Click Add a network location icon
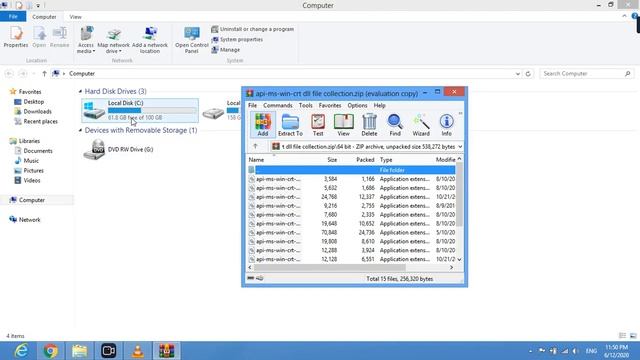Screen dimensions: 640x360 click(150, 40)
